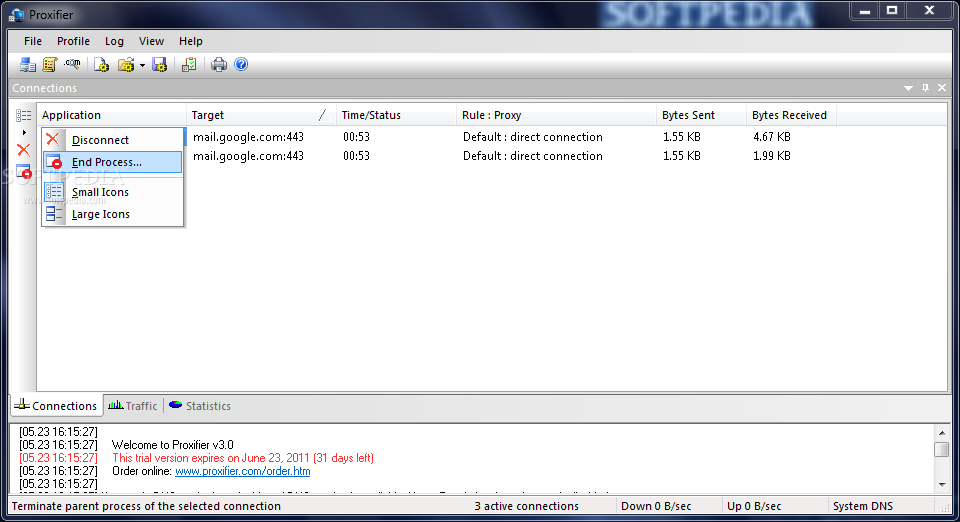Open Proxification Rules scroll icon
This screenshot has height=522, width=960.
tap(50, 64)
